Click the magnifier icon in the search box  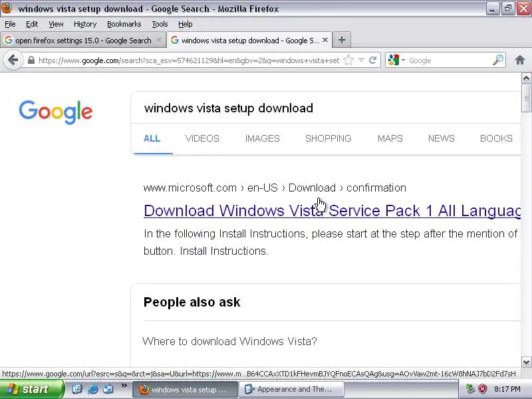click(x=497, y=61)
